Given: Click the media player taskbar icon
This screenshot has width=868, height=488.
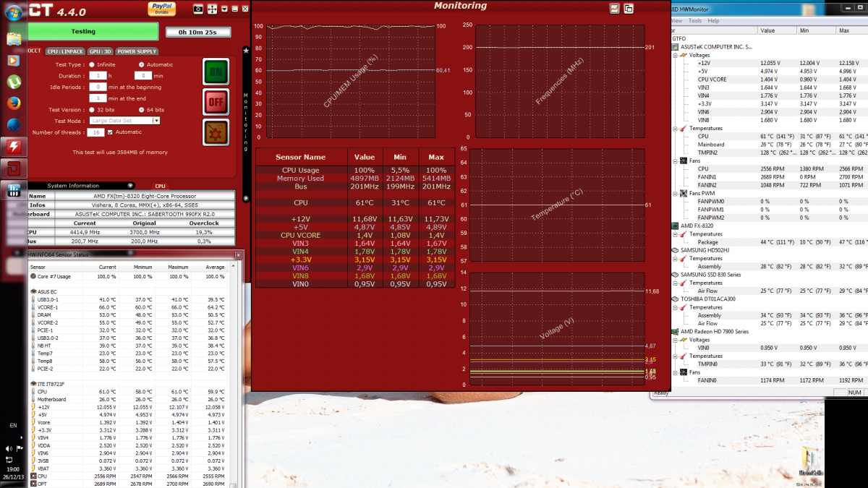Looking at the screenshot, I should (13, 60).
